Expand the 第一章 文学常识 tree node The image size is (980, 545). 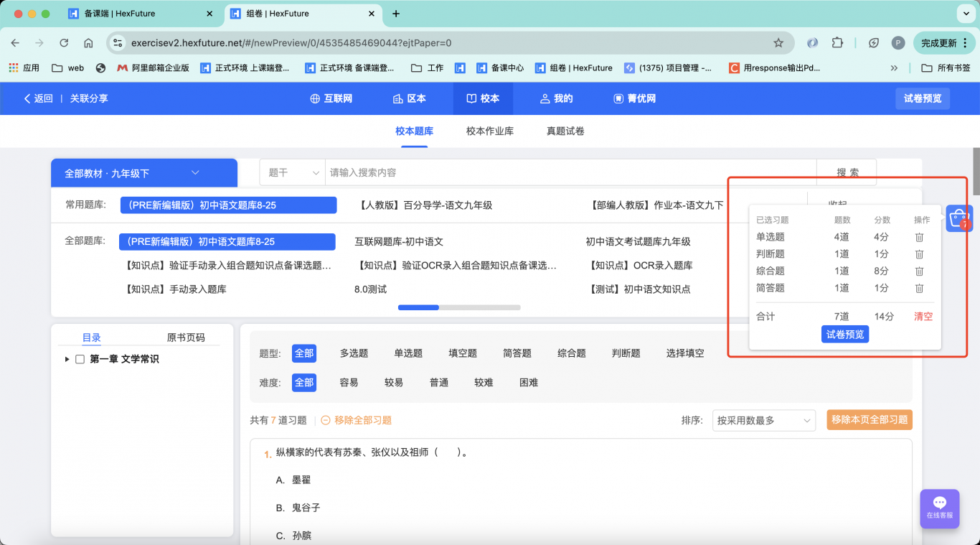click(67, 359)
